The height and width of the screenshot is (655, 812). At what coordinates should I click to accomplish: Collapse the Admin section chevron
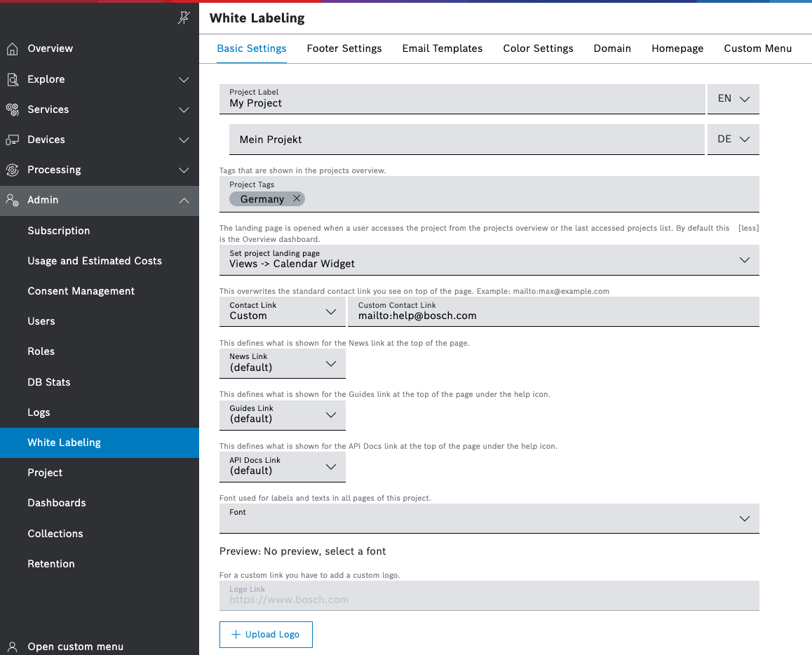pyautogui.click(x=184, y=201)
